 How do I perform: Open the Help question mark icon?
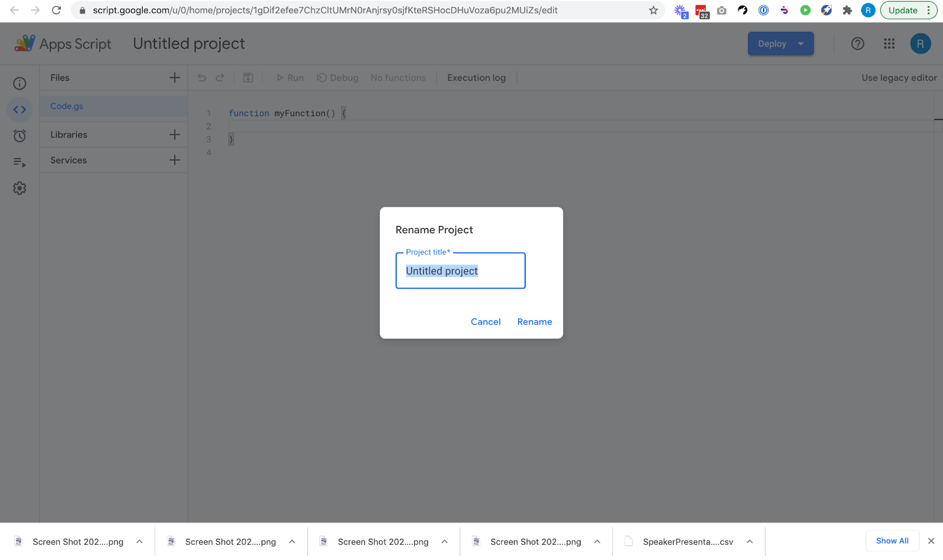858,44
